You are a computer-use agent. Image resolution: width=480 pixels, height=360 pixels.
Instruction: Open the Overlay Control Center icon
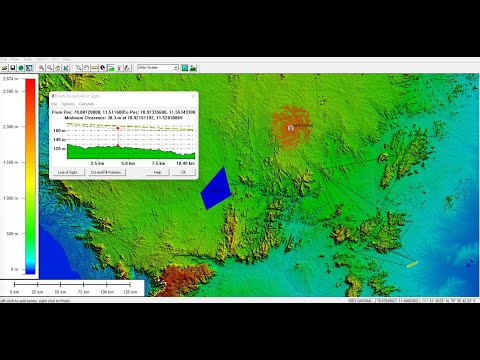(29, 68)
